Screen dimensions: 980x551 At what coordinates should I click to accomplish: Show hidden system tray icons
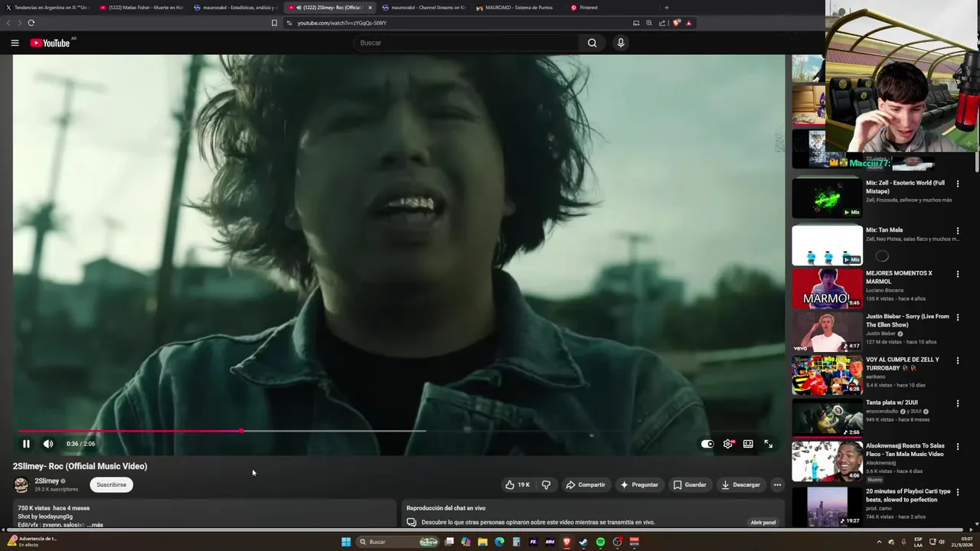[x=879, y=542]
